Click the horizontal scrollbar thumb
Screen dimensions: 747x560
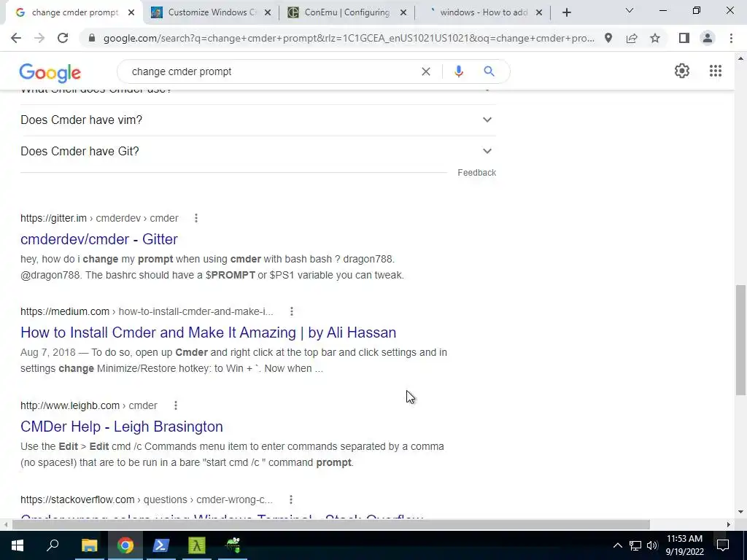[x=331, y=524]
